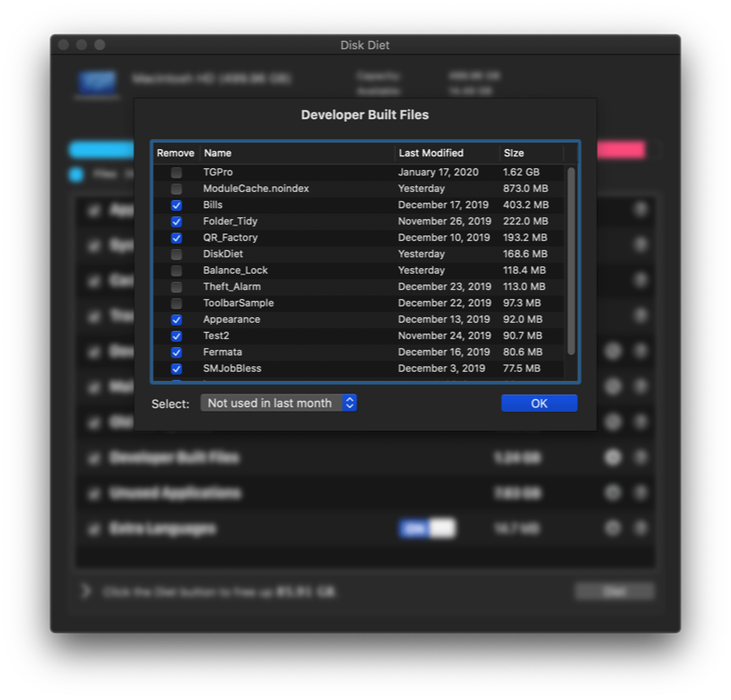The image size is (731, 700).
Task: Check the DiskDiet remove checkbox
Action: point(176,254)
